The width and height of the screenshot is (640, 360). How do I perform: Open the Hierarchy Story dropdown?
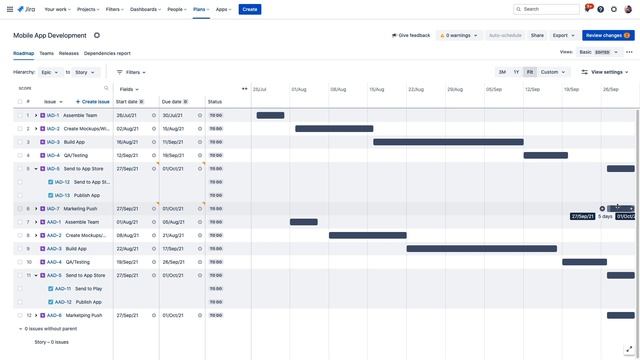(84, 72)
